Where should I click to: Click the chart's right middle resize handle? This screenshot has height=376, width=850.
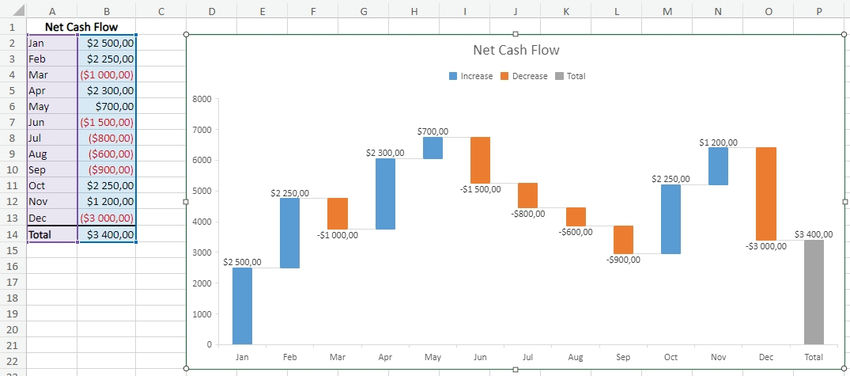tap(845, 202)
